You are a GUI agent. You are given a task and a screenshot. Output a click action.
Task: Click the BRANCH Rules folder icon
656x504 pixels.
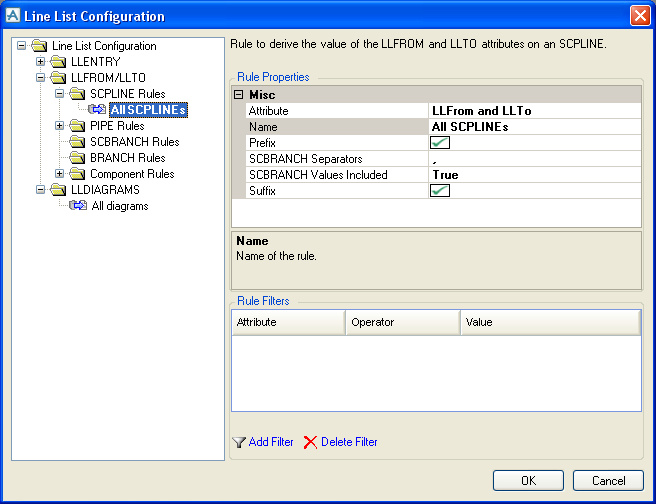tap(78, 158)
